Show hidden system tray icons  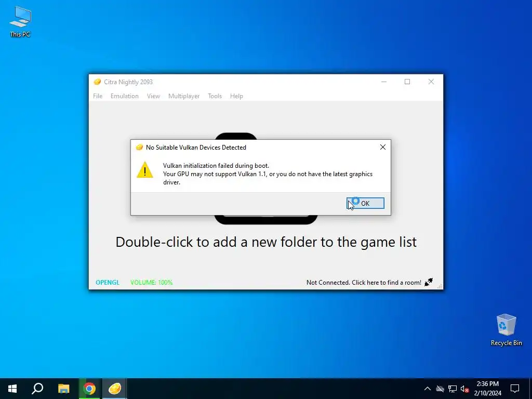[428, 389]
